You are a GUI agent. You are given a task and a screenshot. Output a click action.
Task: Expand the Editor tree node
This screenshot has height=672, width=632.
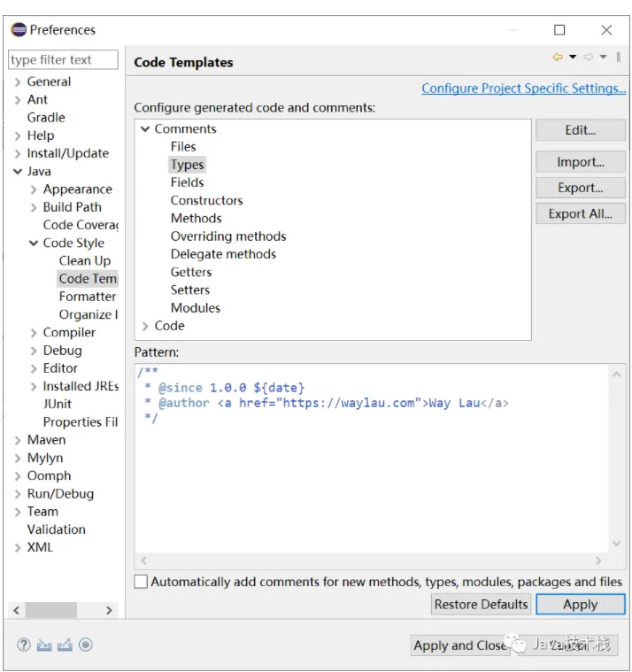tap(34, 368)
